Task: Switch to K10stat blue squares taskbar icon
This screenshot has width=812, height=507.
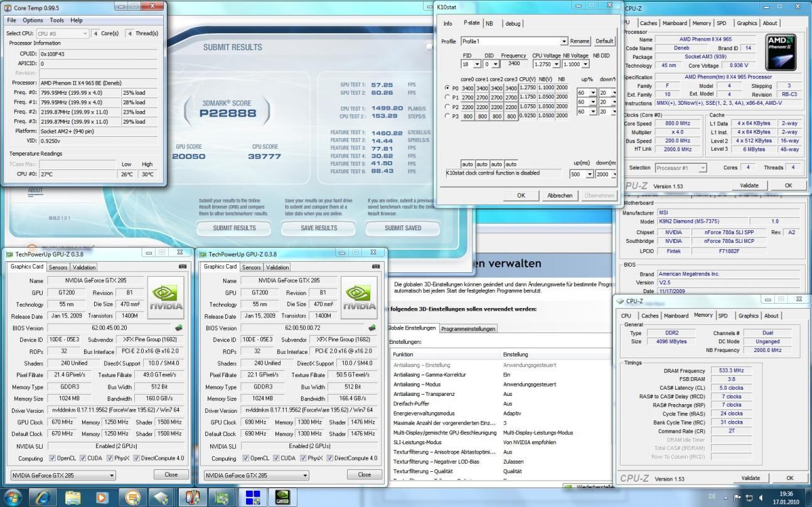Action: [x=253, y=498]
